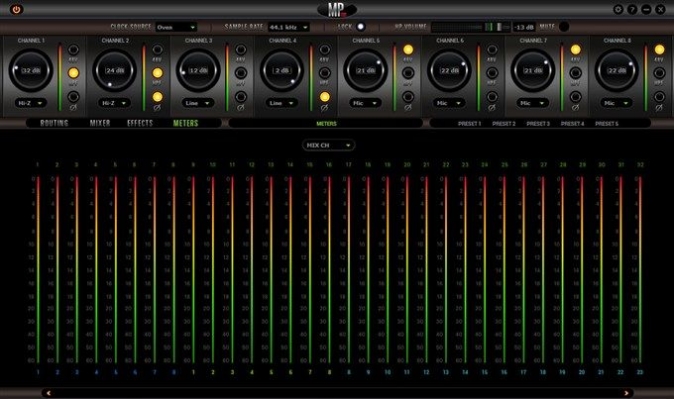Click the orange power button icon
Screen dimensions: 674x399
coord(16,9)
